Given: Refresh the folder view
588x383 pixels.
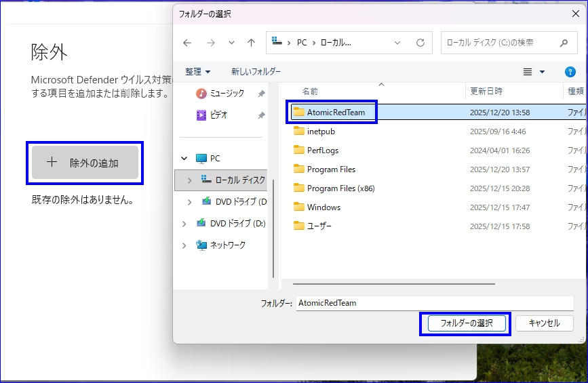Looking at the screenshot, I should (x=420, y=43).
